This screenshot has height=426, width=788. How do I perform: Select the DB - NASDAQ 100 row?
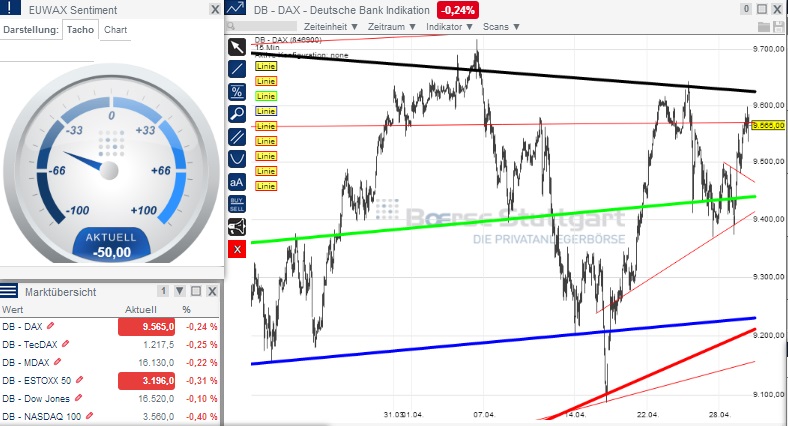110,416
